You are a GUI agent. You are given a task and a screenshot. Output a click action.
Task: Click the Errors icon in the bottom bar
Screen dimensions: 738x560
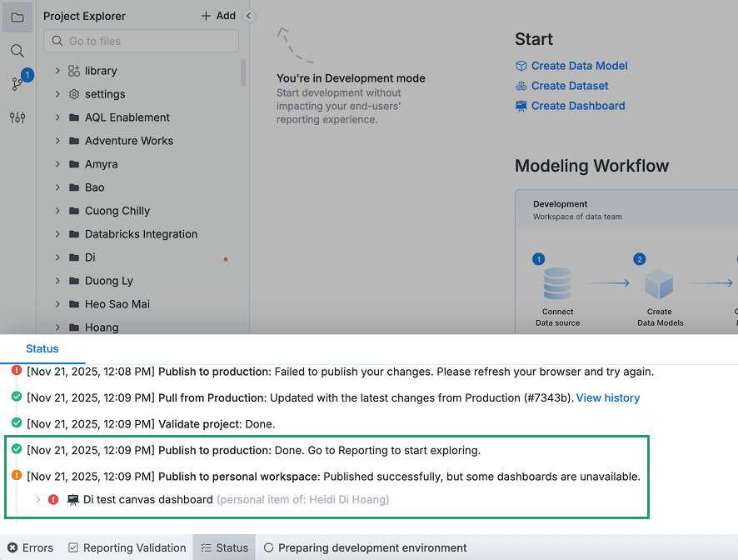(14, 547)
